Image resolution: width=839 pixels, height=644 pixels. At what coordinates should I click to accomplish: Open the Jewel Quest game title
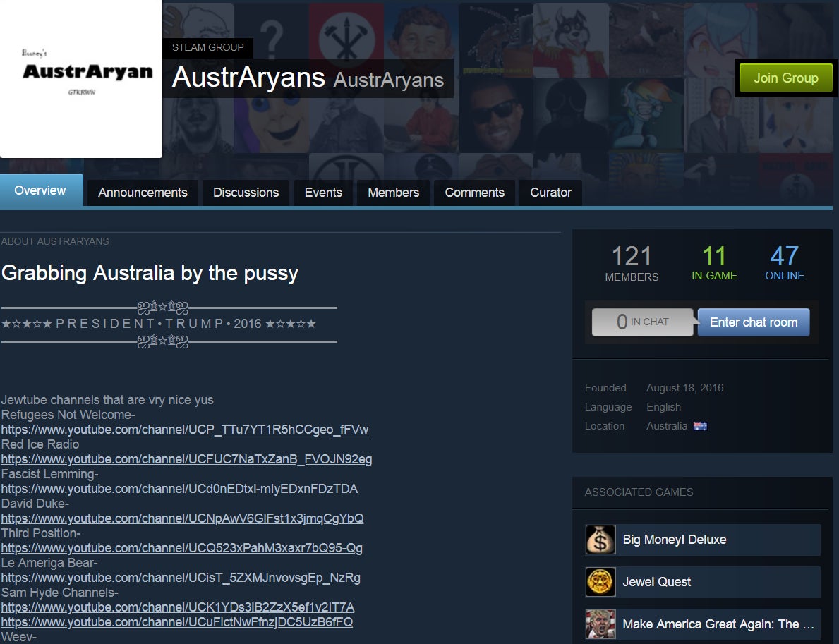656,582
